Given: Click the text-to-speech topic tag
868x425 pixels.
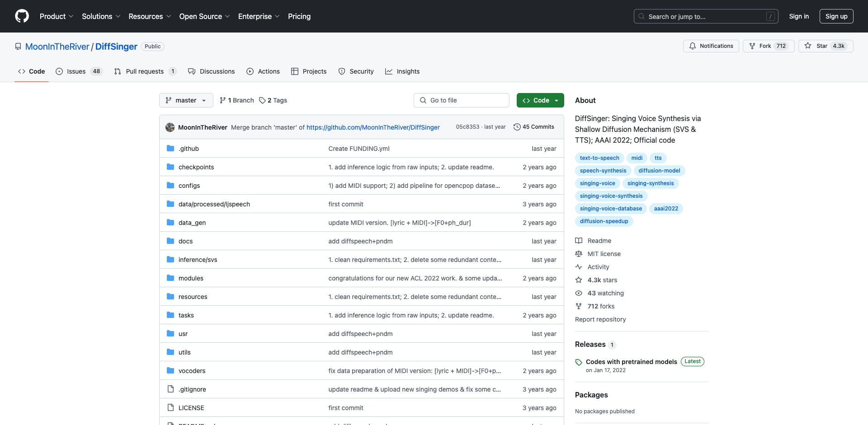Looking at the screenshot, I should (x=599, y=158).
